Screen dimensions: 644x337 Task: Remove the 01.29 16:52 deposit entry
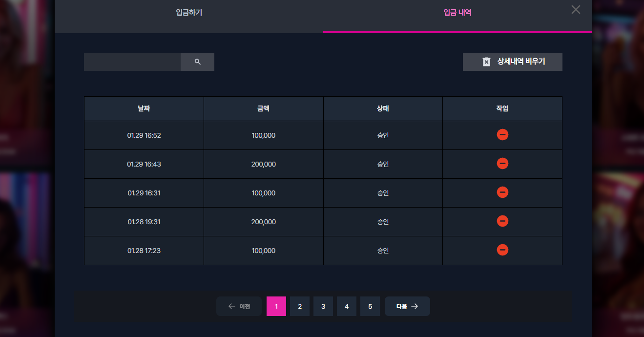coord(502,134)
